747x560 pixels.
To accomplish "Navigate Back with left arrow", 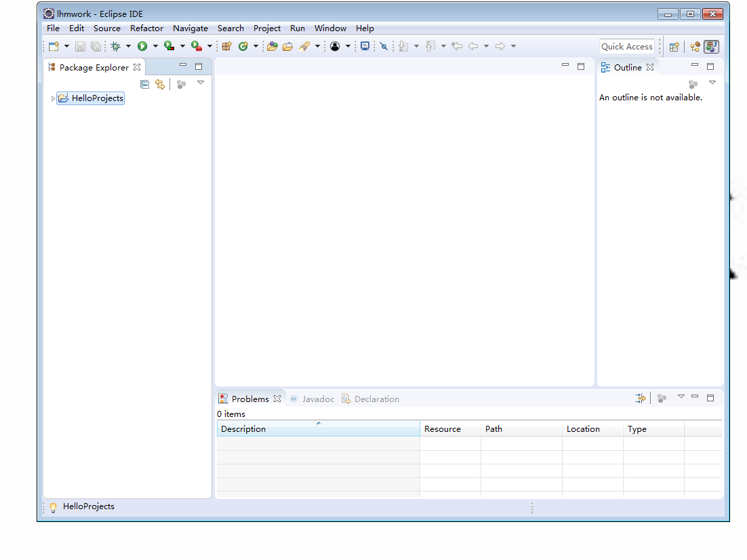I will (x=473, y=46).
